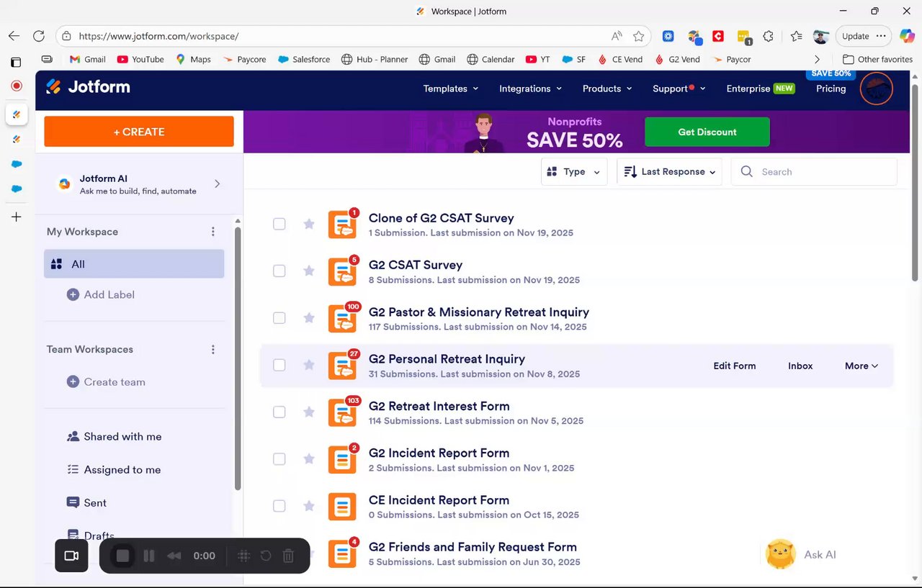Show more bookmarks chevron
The width and height of the screenshot is (922, 588).
[x=817, y=59]
